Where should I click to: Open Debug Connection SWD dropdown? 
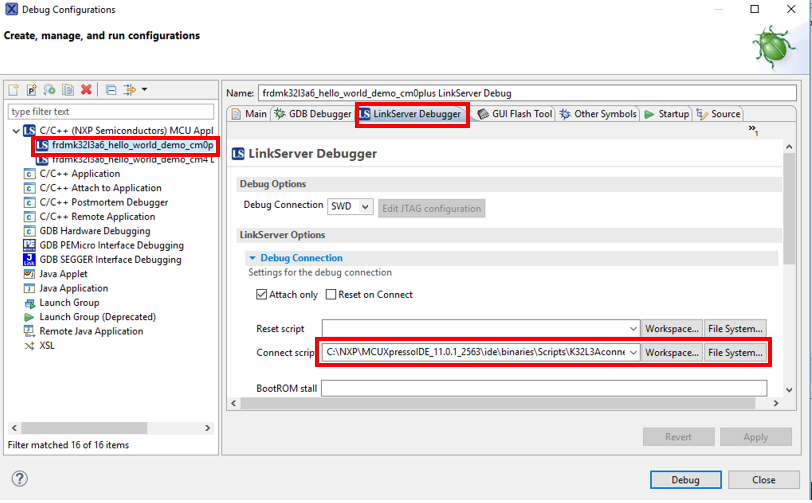tap(350, 207)
